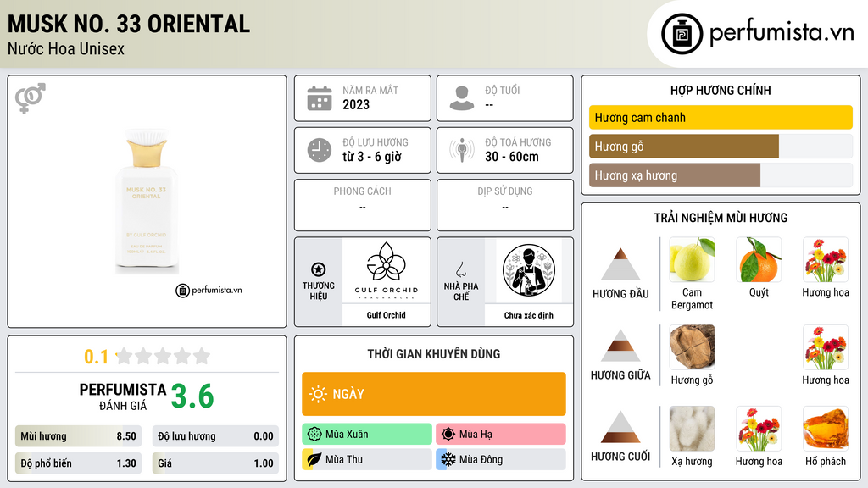Click the 'từ 3 - 6 giờ' longevity value
The width and height of the screenshot is (868, 488).
[x=372, y=157]
